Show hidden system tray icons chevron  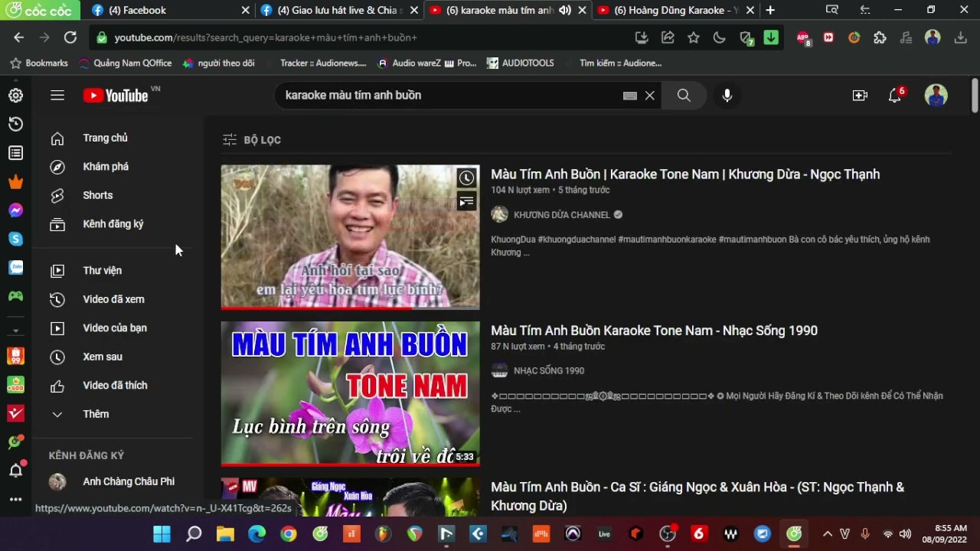click(x=827, y=534)
